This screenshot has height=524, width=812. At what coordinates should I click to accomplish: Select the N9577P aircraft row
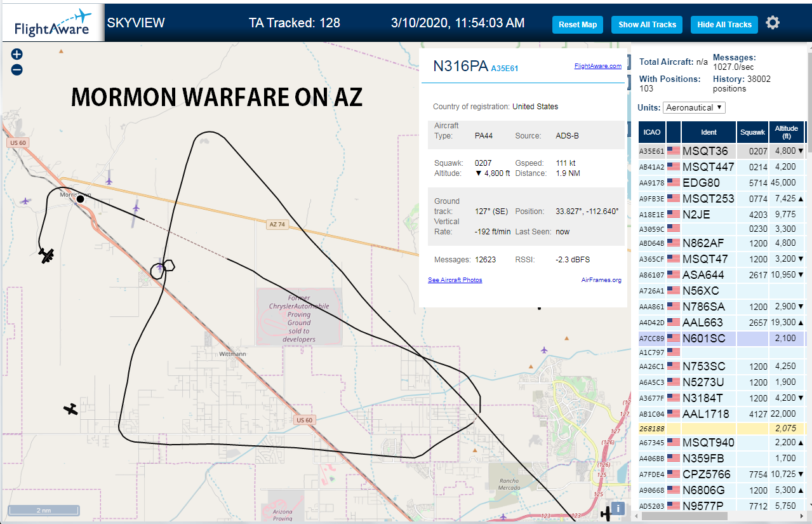(x=722, y=506)
